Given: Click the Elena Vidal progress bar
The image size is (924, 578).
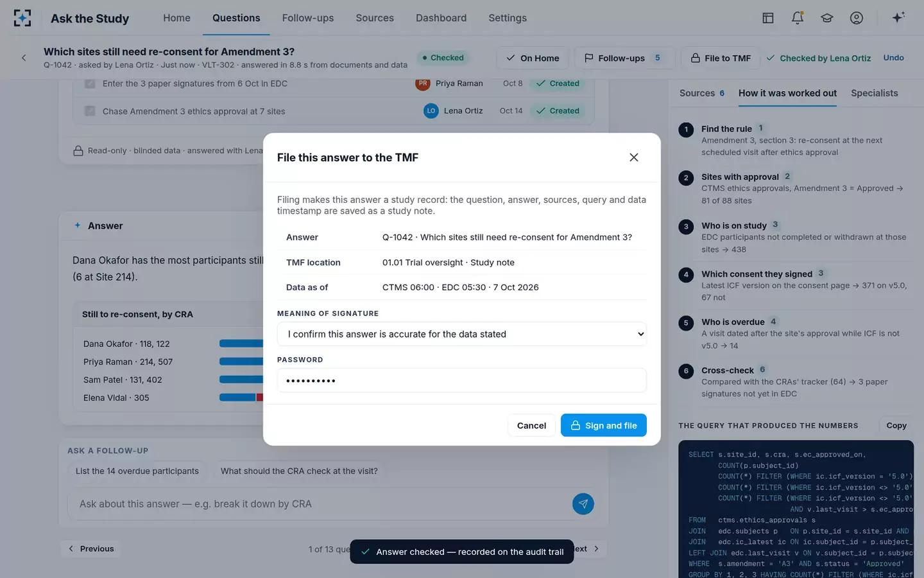Looking at the screenshot, I should [241, 398].
